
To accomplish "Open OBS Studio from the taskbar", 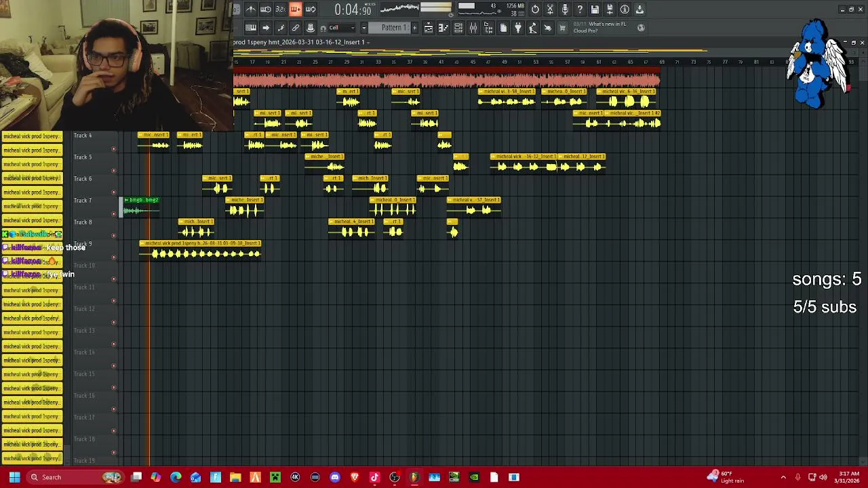I will (394, 477).
